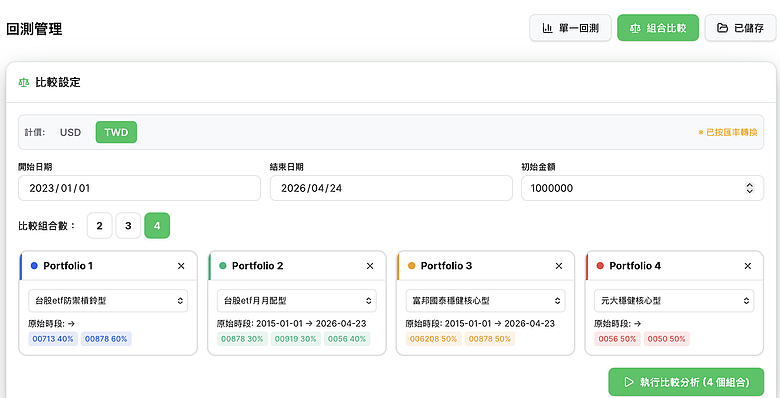This screenshot has height=398, width=780.
Task: Click Portfolio 3 原始時段 date range text
Action: pos(480,323)
